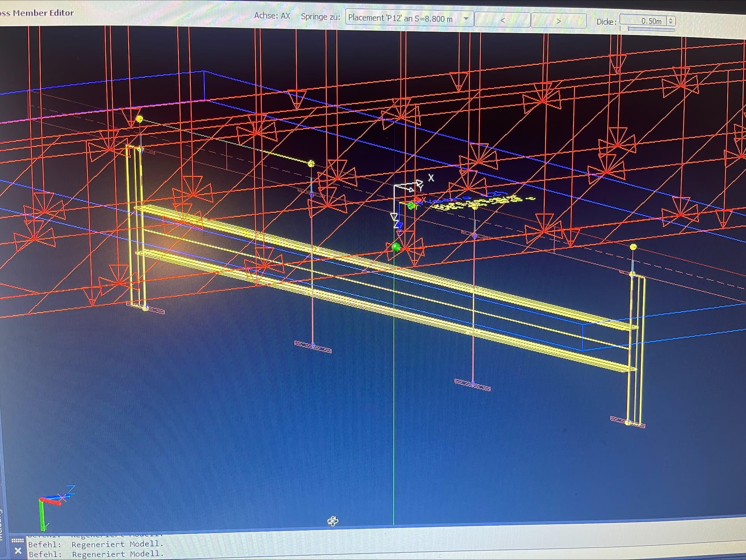The height and width of the screenshot is (560, 746).
Task: Click the 'Dicke:' label
Action: pos(607,22)
